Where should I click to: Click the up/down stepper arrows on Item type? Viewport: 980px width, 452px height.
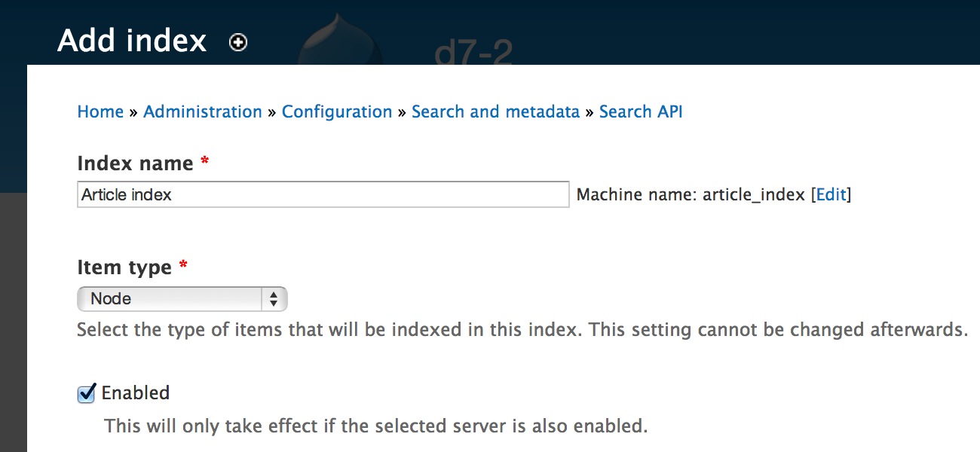pos(273,298)
